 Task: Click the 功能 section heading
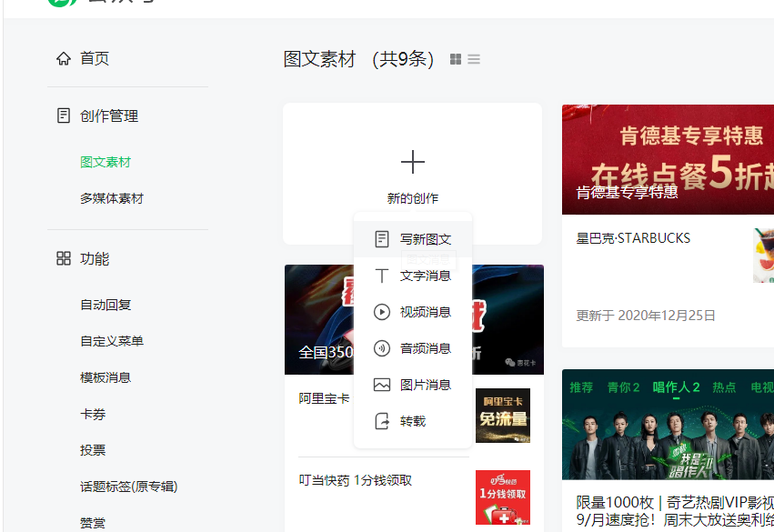pyautogui.click(x=95, y=258)
